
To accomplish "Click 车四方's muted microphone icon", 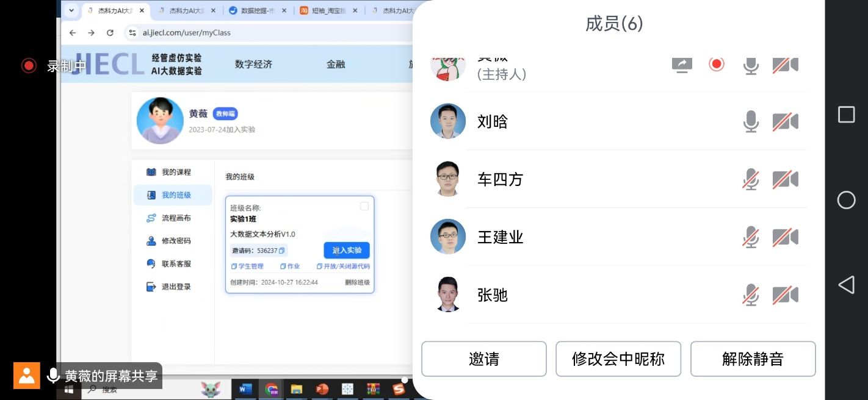I will [751, 180].
